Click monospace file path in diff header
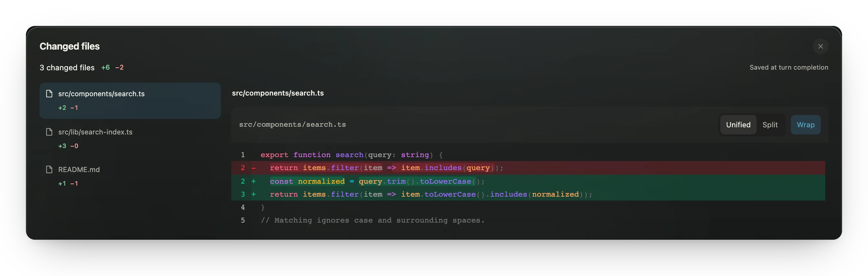The image size is (868, 276). click(292, 125)
